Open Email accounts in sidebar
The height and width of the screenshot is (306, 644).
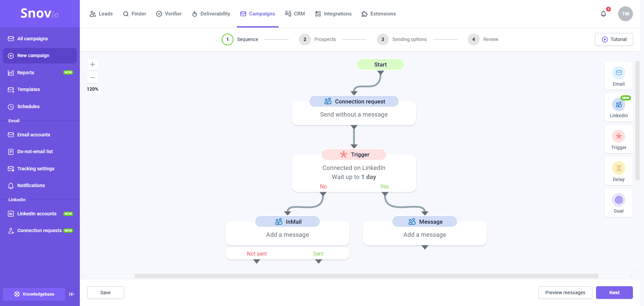point(40,135)
